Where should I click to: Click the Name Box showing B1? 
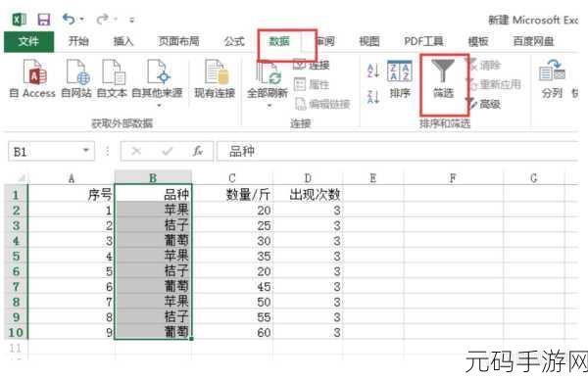[44, 152]
